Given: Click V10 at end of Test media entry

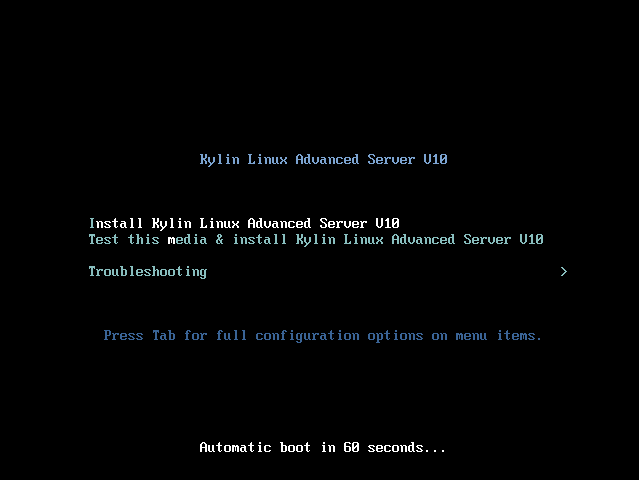Looking at the screenshot, I should tap(531, 239).
